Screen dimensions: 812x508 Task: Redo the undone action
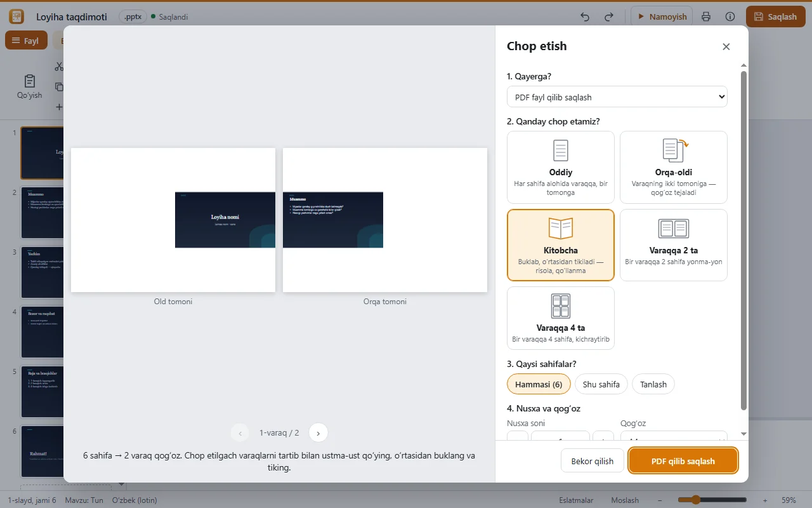pyautogui.click(x=609, y=17)
